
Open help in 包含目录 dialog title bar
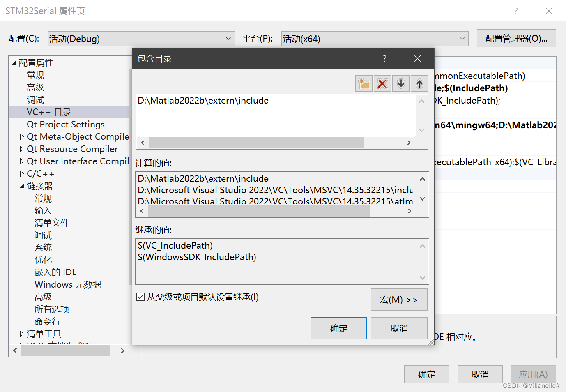384,59
